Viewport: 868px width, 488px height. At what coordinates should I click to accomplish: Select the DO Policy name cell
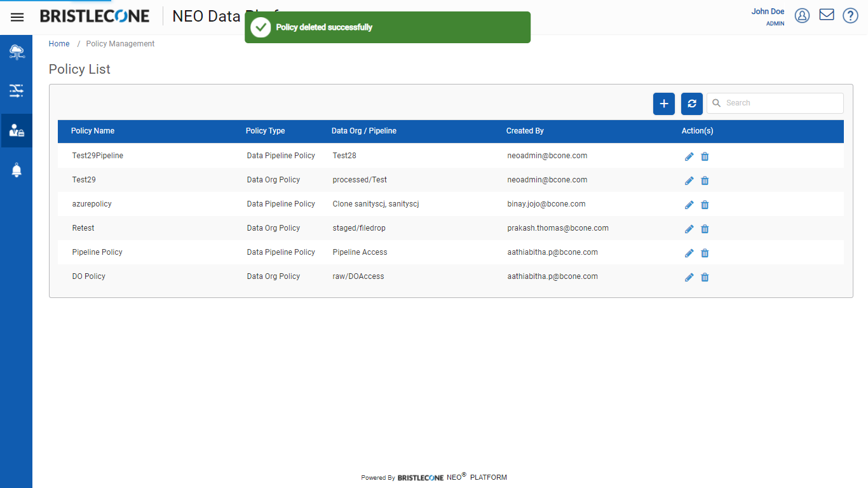(89, 276)
